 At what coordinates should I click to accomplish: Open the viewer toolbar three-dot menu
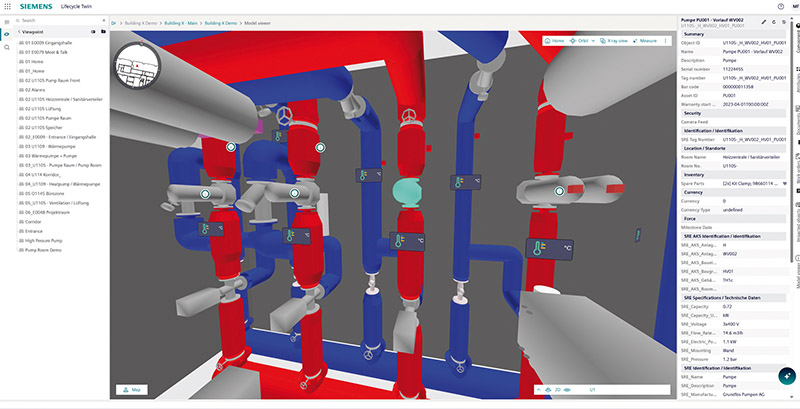(665, 41)
